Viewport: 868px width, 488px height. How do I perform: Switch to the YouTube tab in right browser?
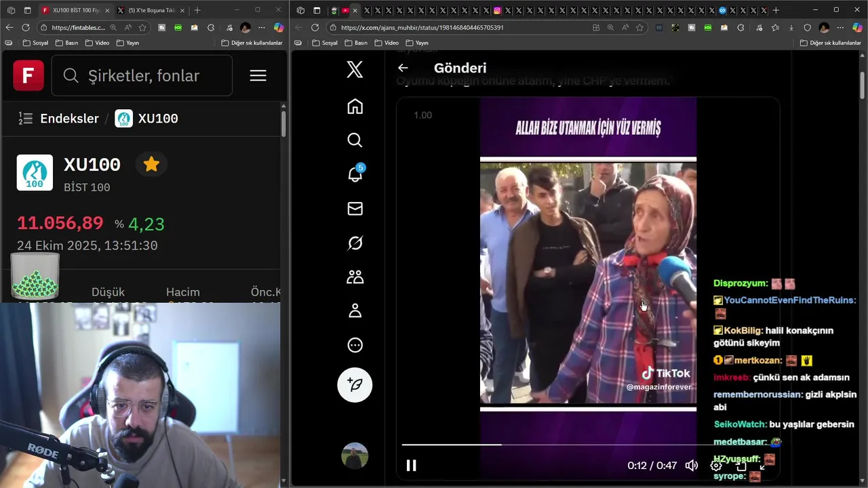(x=345, y=10)
